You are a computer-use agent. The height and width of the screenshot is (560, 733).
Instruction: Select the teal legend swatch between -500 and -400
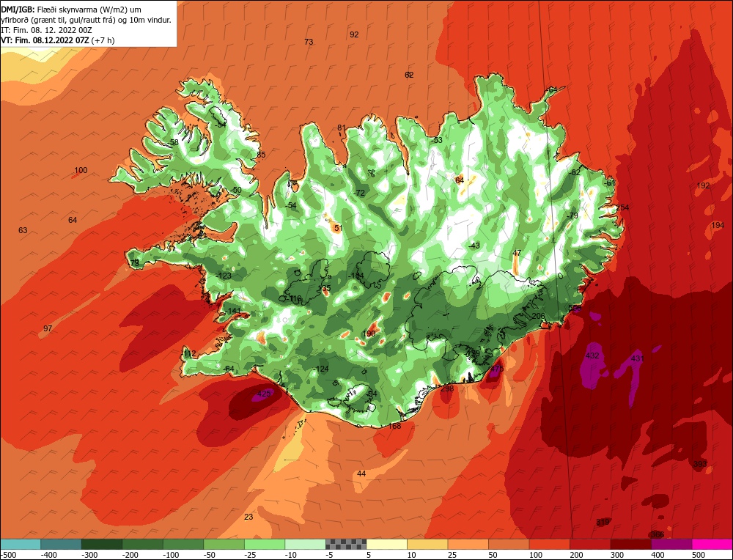(21, 544)
